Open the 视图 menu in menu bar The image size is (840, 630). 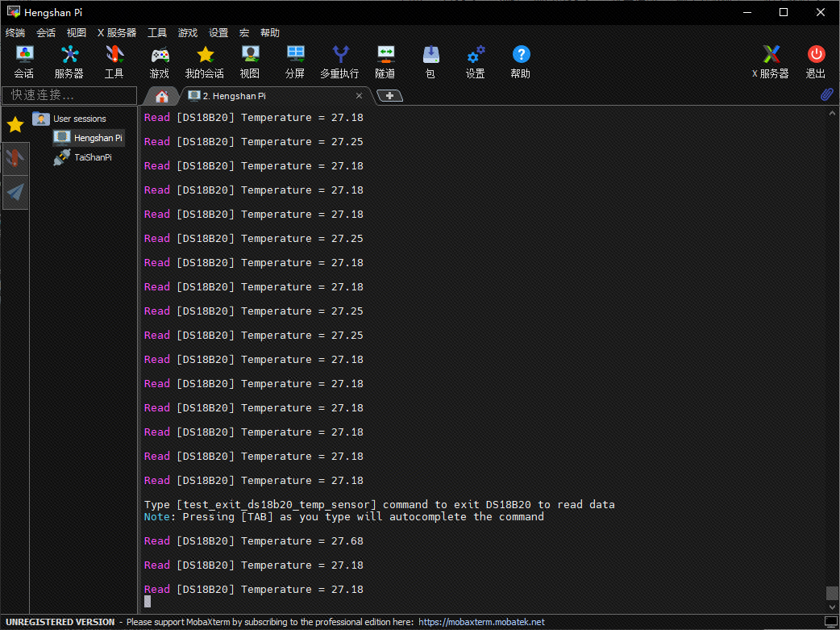(76, 33)
